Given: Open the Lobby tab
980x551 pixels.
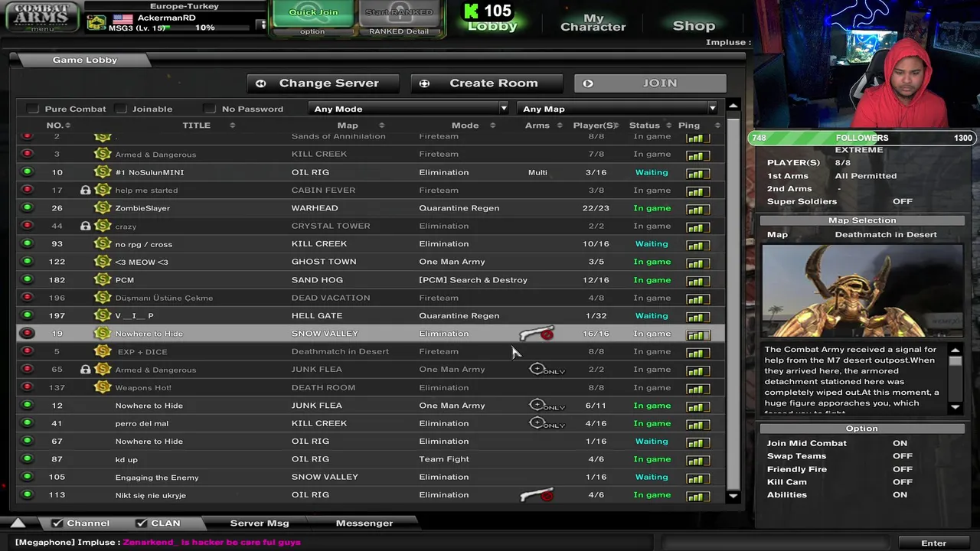Looking at the screenshot, I should [492, 26].
